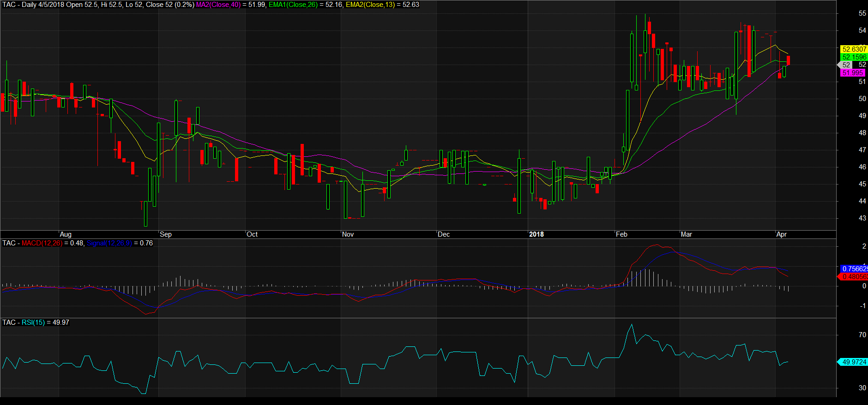Click the green 52.1596 price tag

click(854, 57)
